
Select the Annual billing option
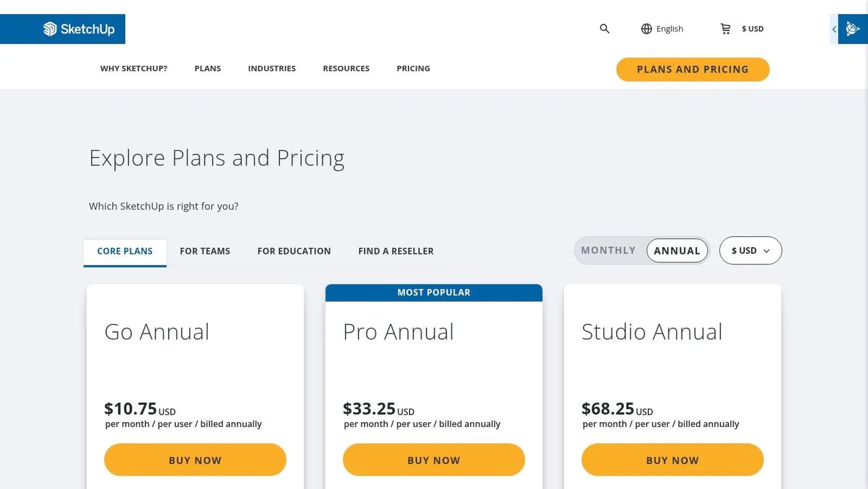click(677, 251)
